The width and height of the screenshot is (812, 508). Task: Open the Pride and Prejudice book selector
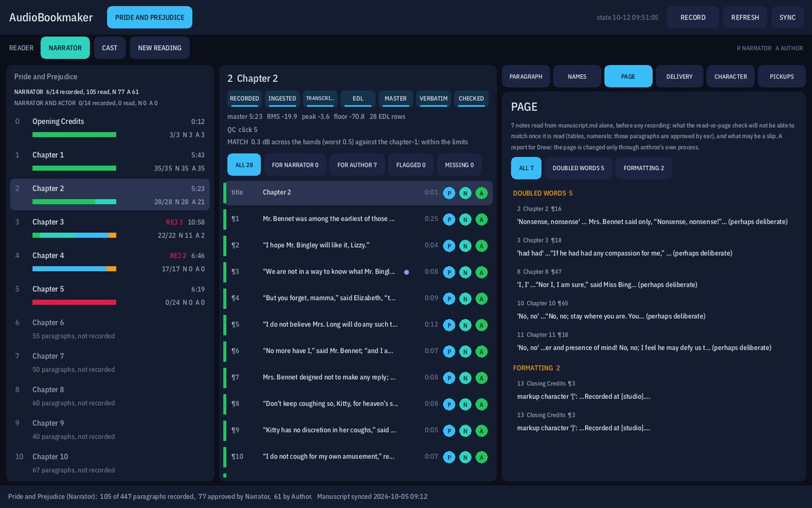[x=150, y=18]
